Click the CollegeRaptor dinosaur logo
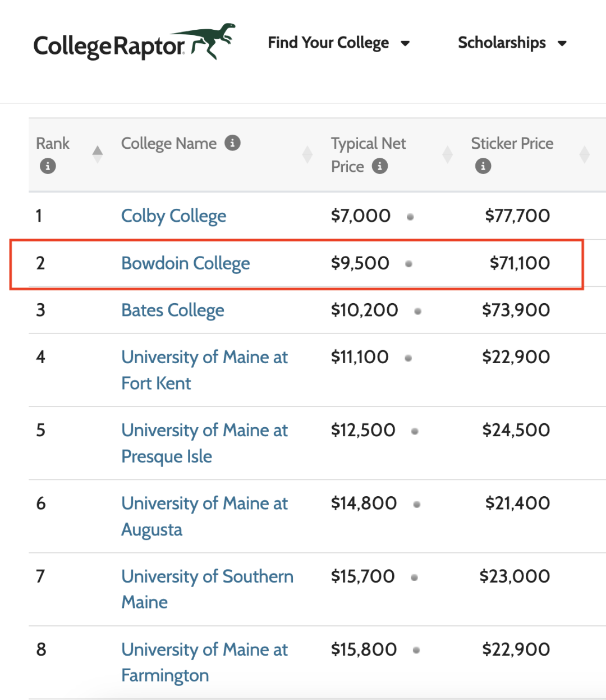Screen dimensions: 606x700 pyautogui.click(x=134, y=42)
